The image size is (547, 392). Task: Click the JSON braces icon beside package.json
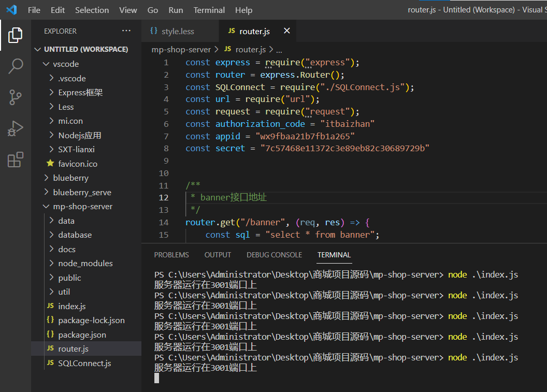coord(51,334)
